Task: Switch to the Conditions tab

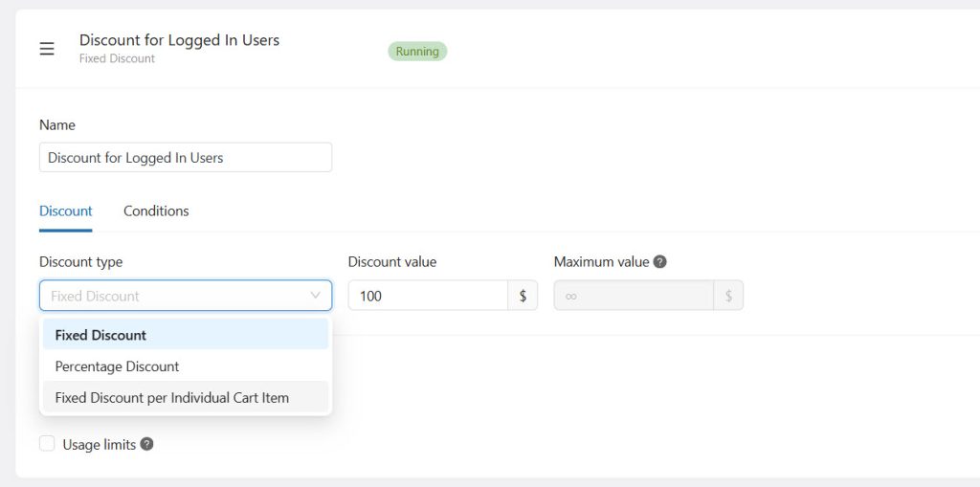Action: [156, 211]
